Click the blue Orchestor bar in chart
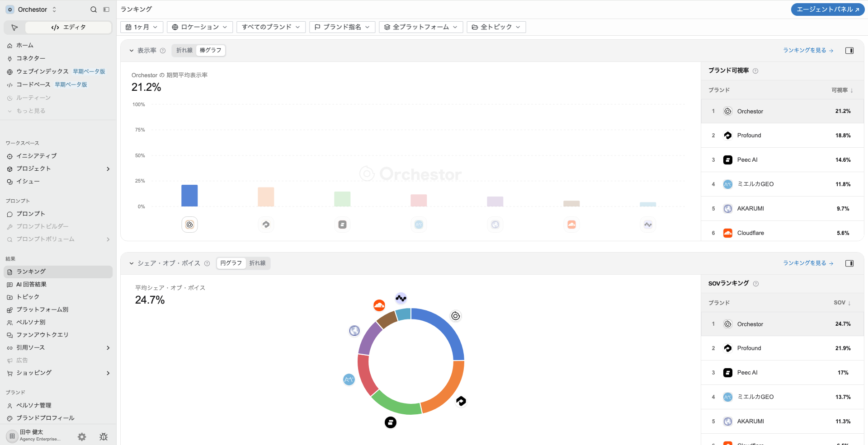The image size is (868, 445). [189, 196]
